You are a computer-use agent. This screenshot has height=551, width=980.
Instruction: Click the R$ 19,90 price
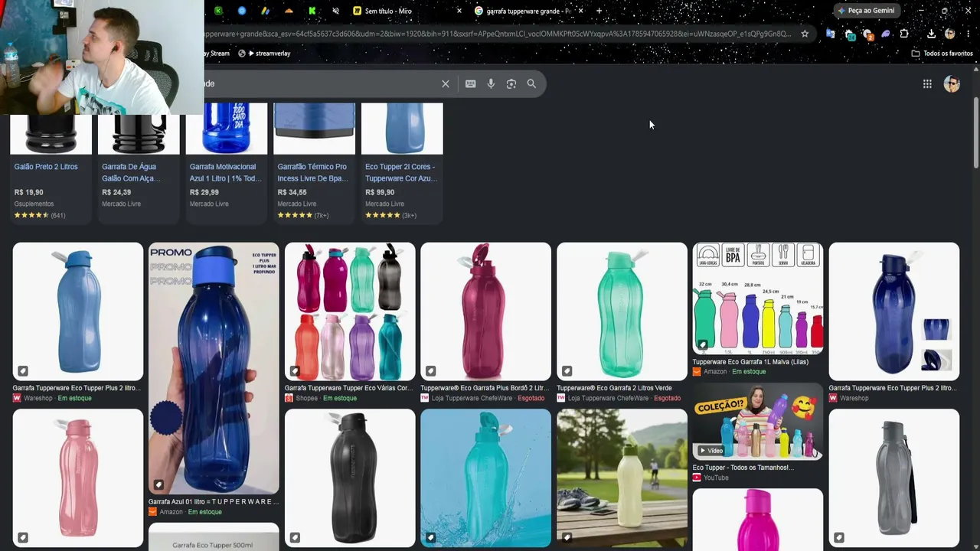(28, 193)
